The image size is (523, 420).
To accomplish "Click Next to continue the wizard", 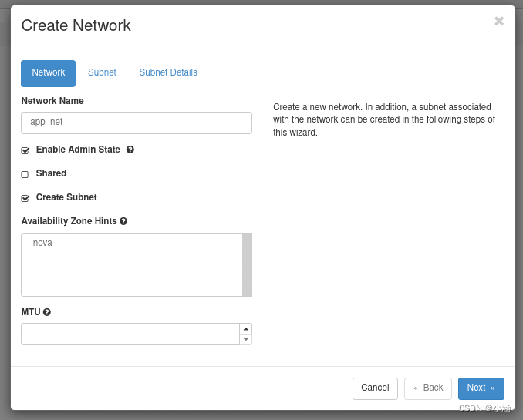I will coord(481,388).
